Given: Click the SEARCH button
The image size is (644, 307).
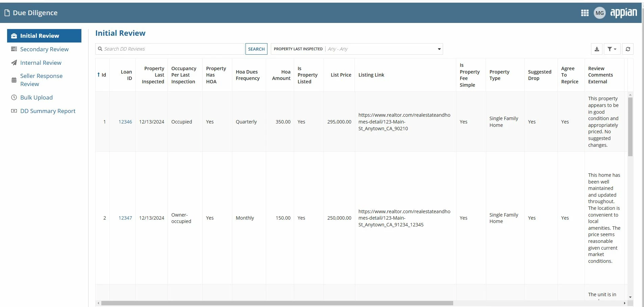Looking at the screenshot, I should [x=256, y=49].
